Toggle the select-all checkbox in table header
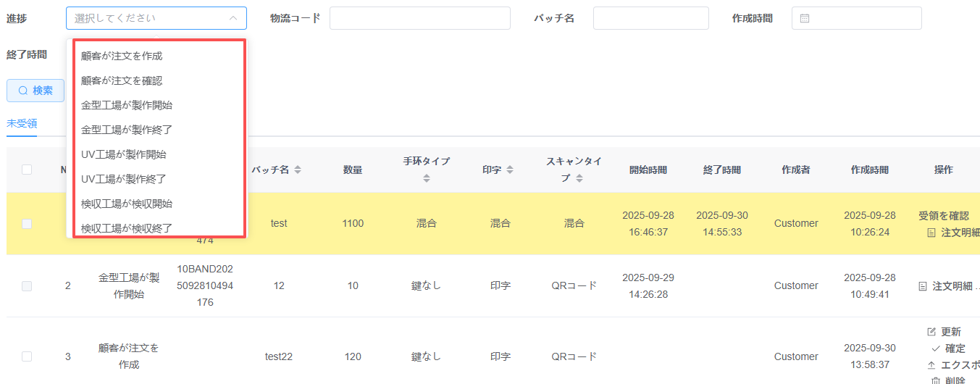Viewport: 980px width, 384px height. [27, 170]
